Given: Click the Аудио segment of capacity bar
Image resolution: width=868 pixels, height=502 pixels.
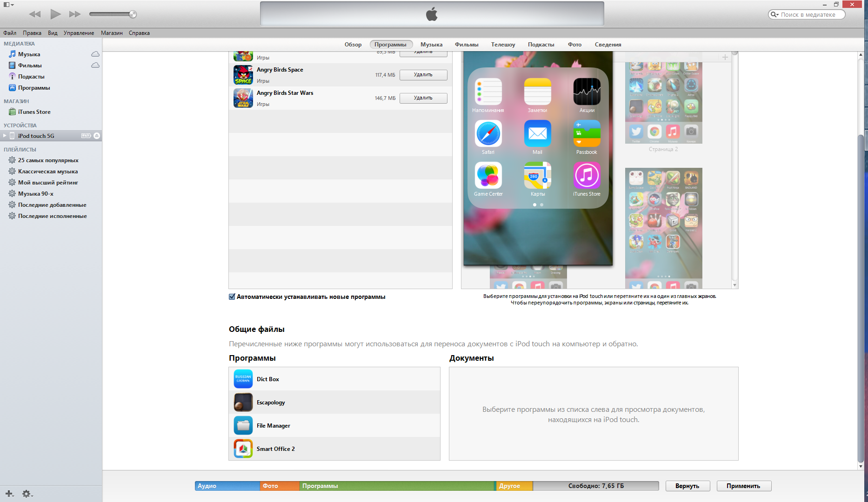Looking at the screenshot, I should tap(227, 486).
